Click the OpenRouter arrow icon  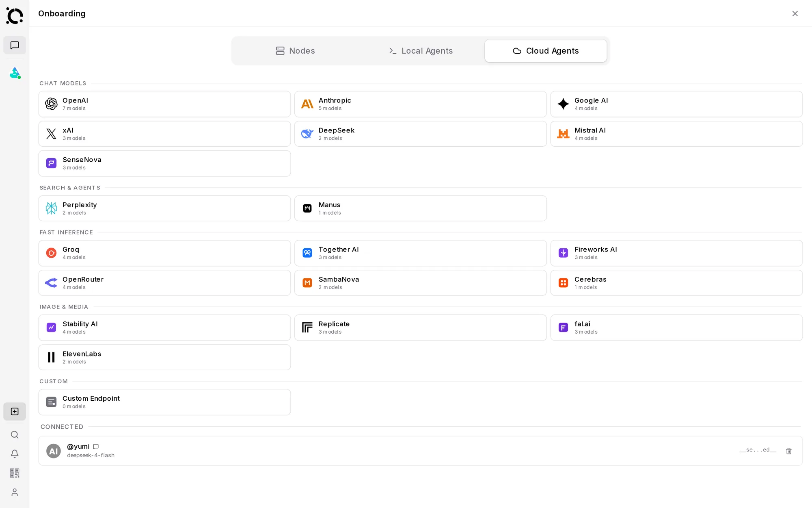click(x=51, y=283)
